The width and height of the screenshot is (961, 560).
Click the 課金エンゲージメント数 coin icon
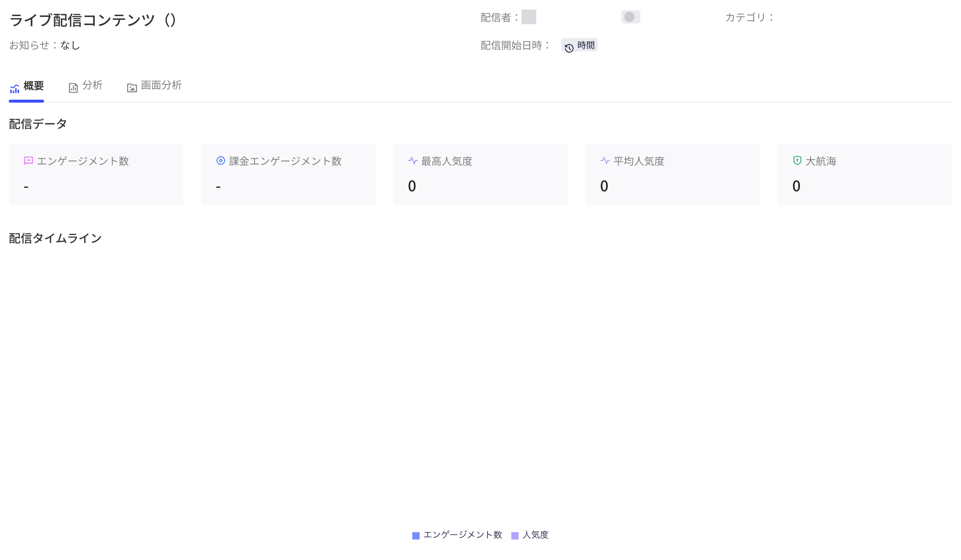[x=221, y=161]
